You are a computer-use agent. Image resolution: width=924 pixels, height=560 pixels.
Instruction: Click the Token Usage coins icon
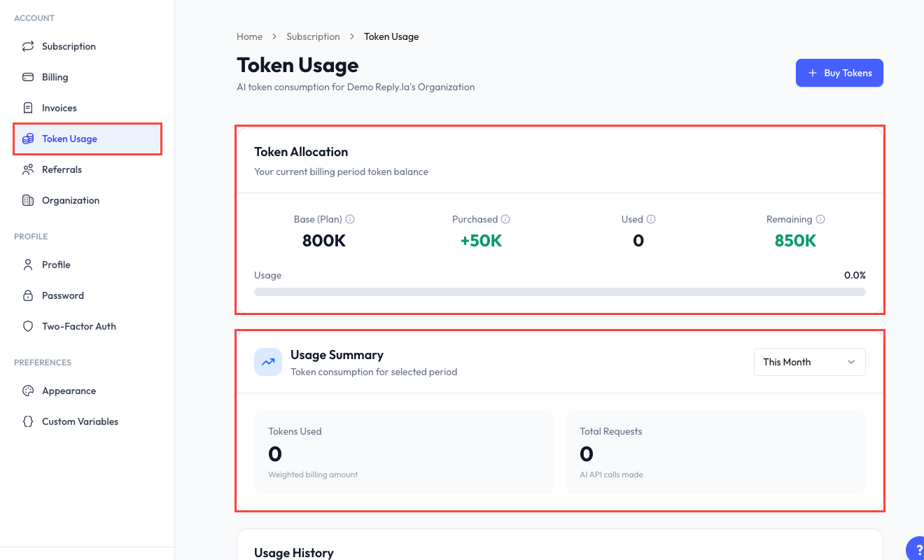tap(28, 139)
